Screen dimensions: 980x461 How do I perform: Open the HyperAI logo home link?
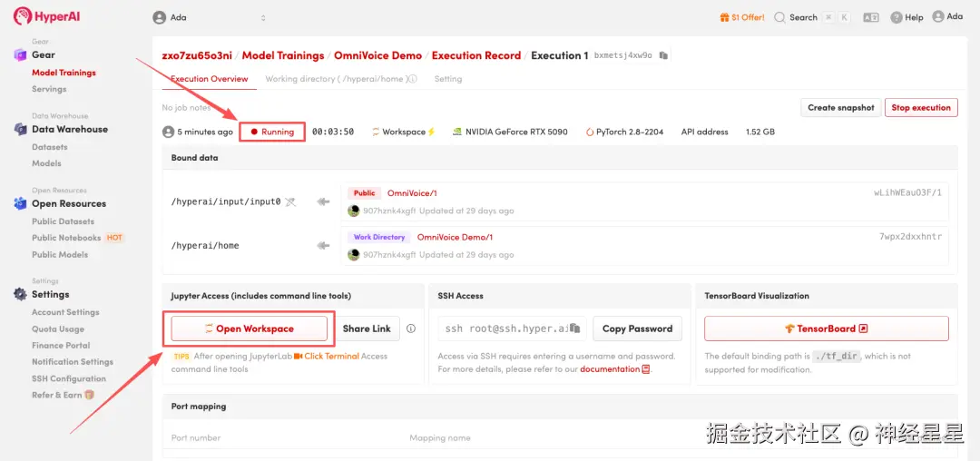[47, 16]
